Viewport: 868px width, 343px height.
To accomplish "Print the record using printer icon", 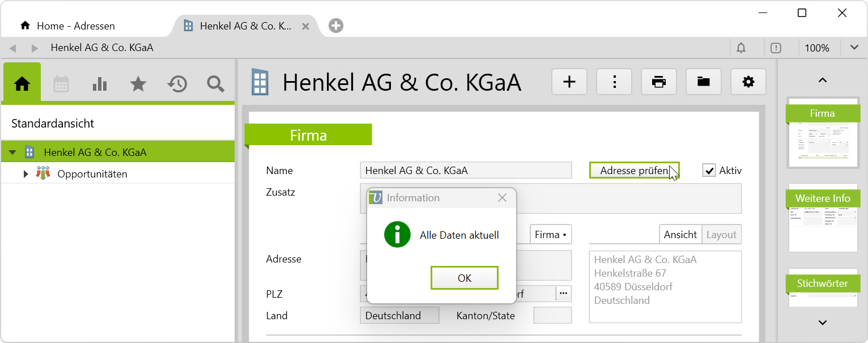I will pos(658,82).
